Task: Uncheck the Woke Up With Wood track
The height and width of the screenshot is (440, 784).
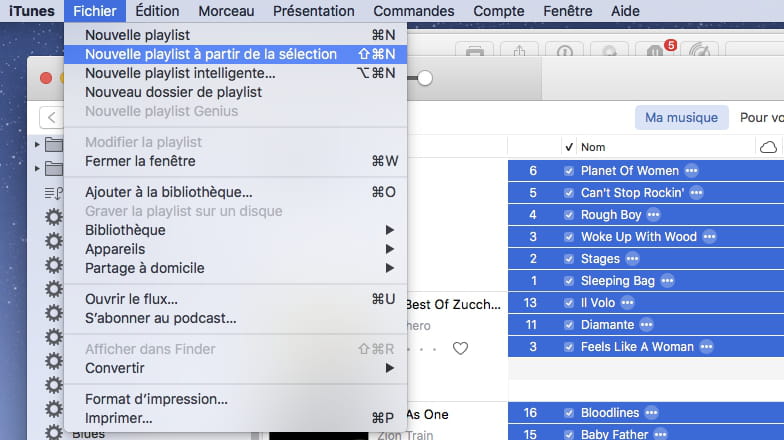Action: [568, 237]
